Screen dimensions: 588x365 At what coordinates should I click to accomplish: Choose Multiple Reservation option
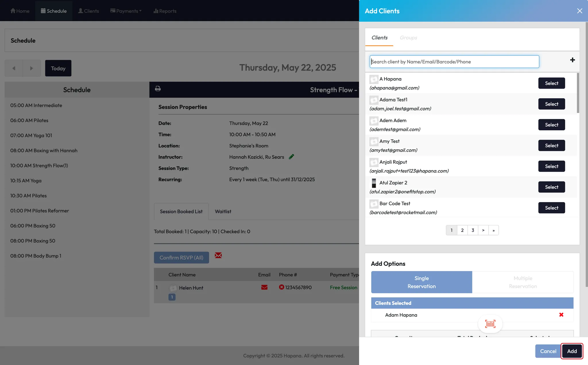coord(523,282)
